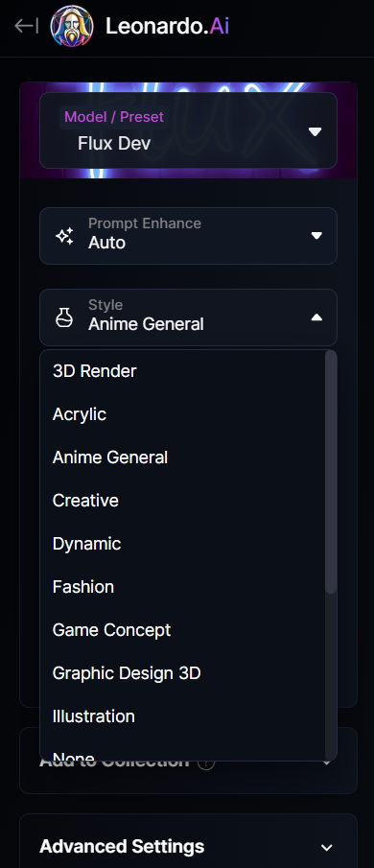Expand the Prompt Enhance Auto dropdown

[188, 236]
